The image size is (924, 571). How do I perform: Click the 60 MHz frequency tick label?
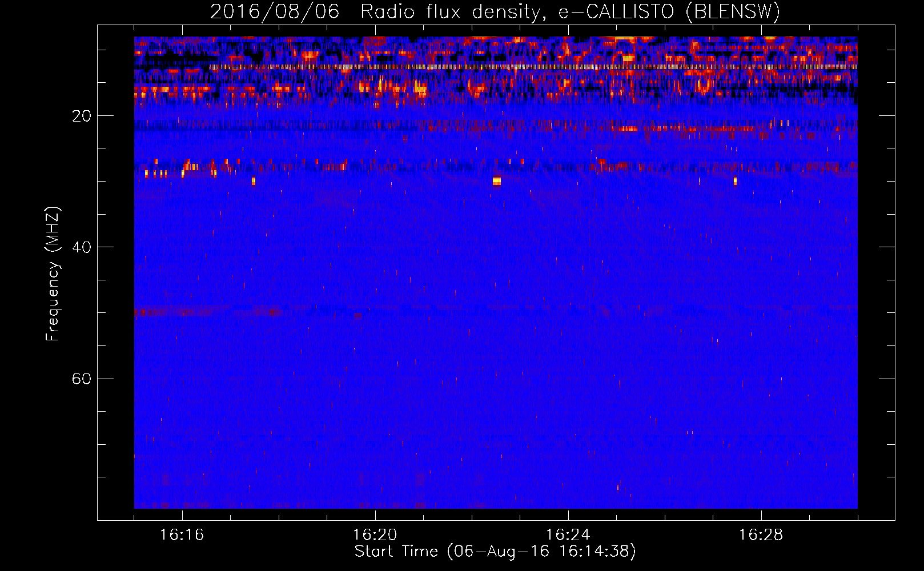pos(82,379)
